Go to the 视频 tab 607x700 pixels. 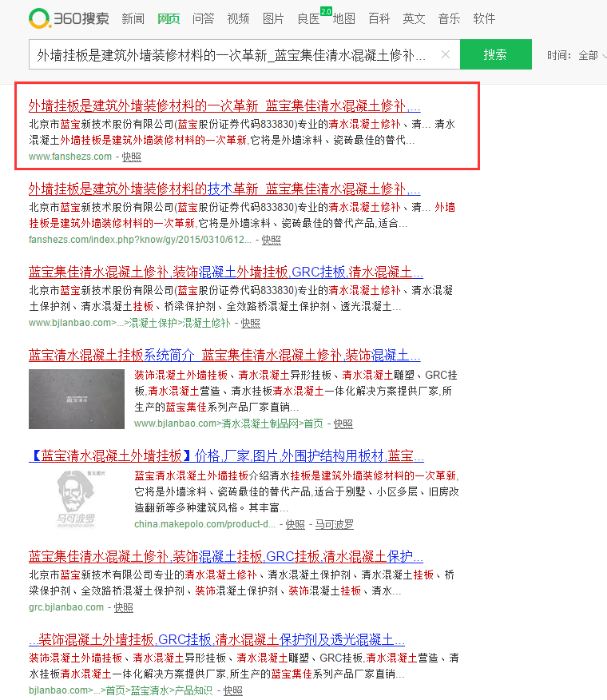click(x=238, y=18)
